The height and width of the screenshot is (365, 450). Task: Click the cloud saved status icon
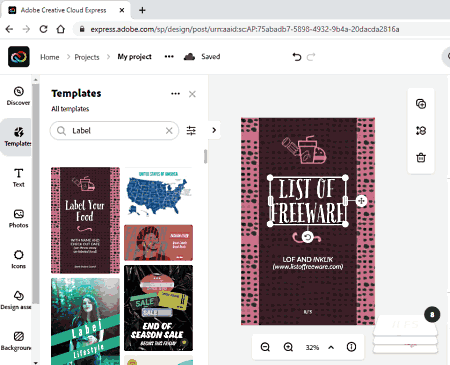(189, 57)
